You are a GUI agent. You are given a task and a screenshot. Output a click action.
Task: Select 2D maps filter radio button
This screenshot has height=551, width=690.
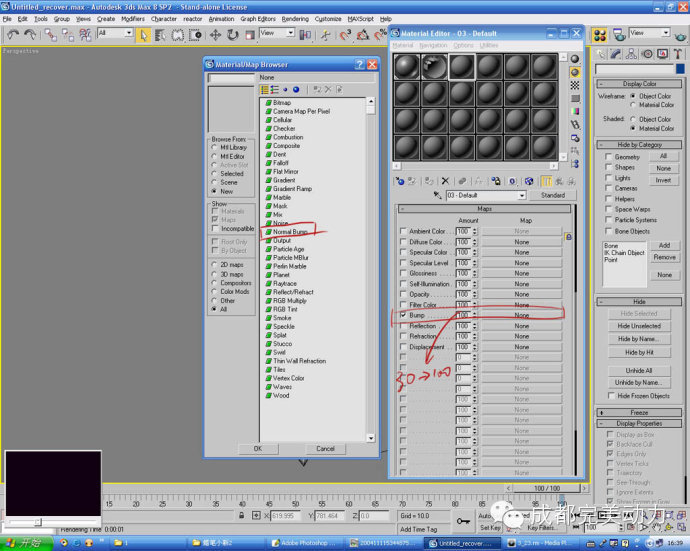point(214,264)
